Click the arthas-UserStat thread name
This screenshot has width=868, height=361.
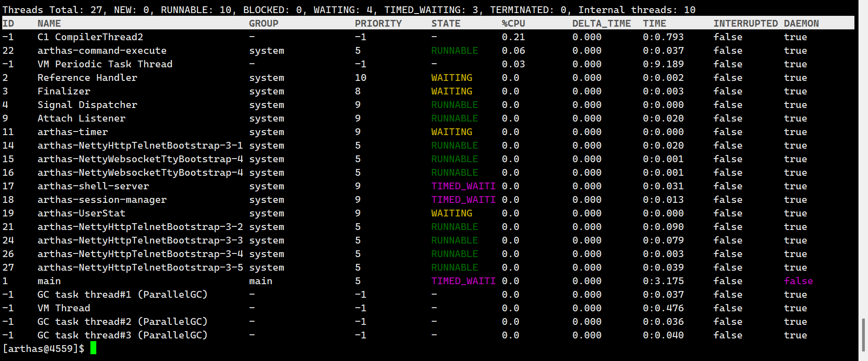point(81,213)
